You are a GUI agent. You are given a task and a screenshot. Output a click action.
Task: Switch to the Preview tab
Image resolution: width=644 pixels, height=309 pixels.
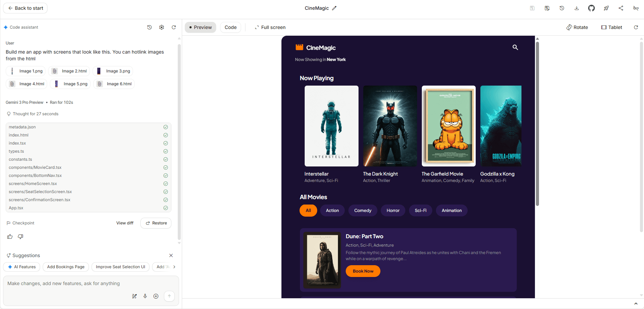(x=201, y=27)
